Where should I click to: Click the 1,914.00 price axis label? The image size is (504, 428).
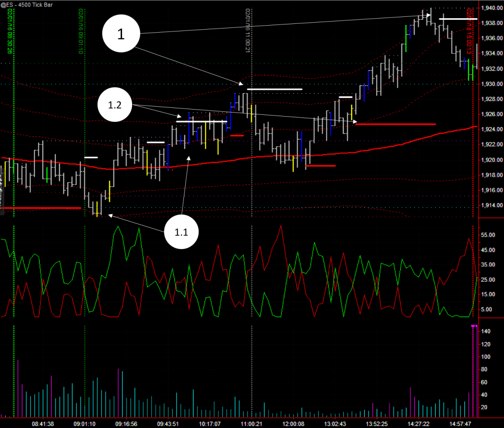(x=492, y=205)
